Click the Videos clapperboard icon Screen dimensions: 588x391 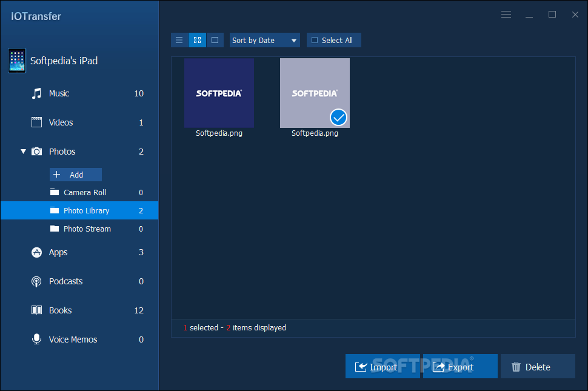[36, 122]
